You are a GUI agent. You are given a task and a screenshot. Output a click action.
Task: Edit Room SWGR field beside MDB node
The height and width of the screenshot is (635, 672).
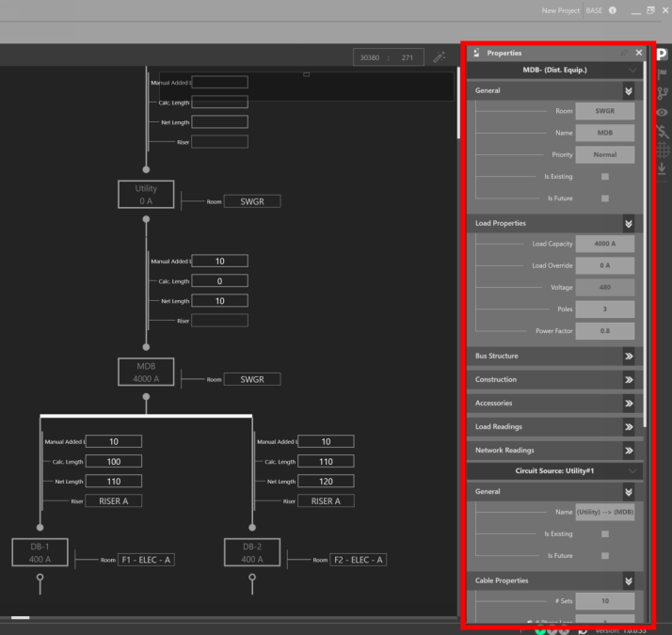[252, 379]
